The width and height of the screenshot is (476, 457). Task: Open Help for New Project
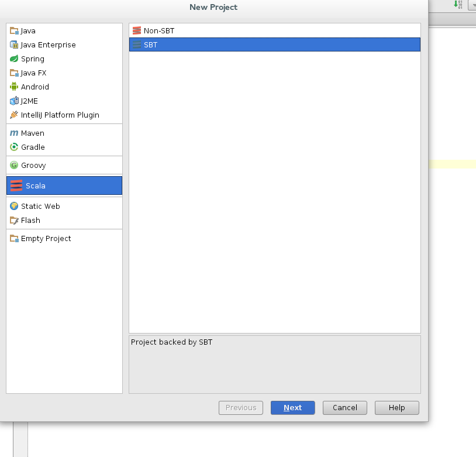click(397, 407)
